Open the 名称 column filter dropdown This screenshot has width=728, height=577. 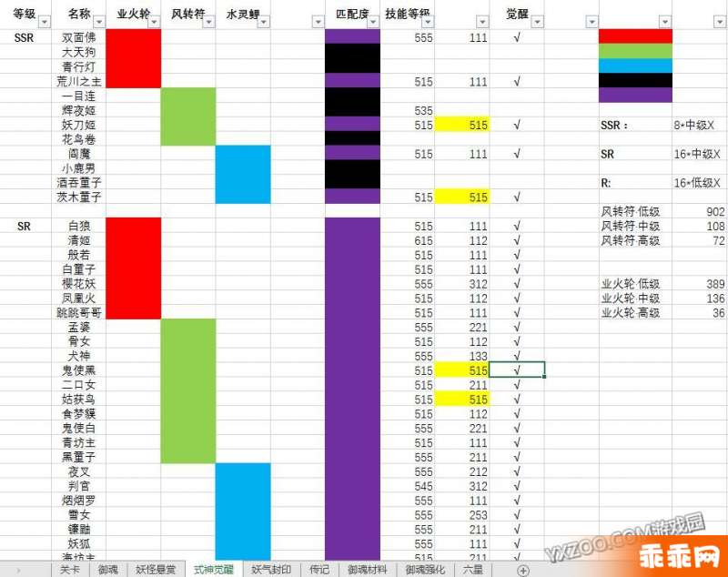(99, 21)
